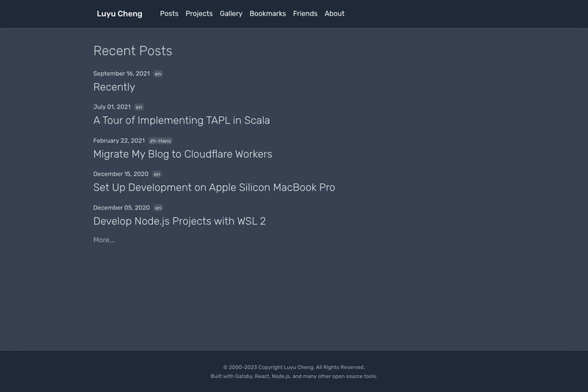The height and width of the screenshot is (392, 588).
Task: Open the About page
Action: (x=334, y=13)
